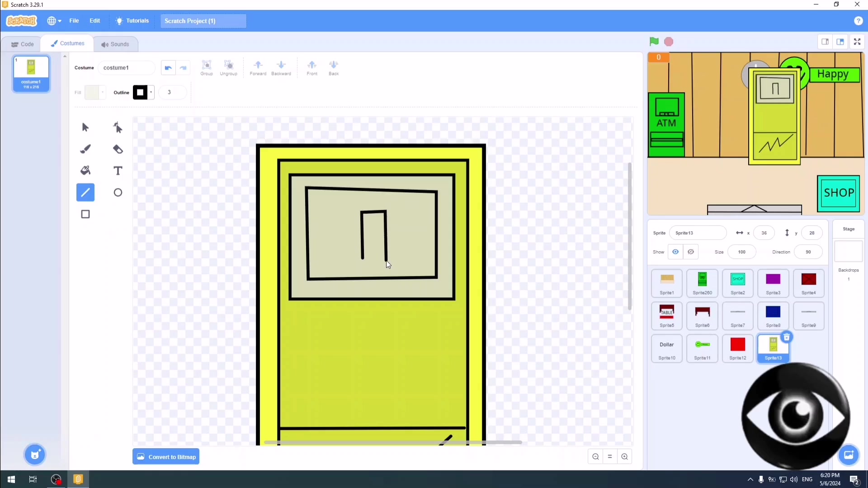The image size is (868, 488).
Task: Hide sprite using crossed-eye icon
Action: (691, 252)
